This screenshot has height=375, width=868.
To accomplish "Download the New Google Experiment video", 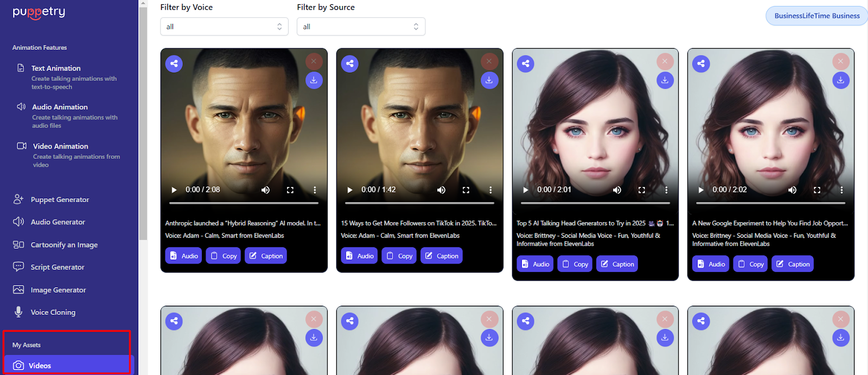I will pos(841,80).
